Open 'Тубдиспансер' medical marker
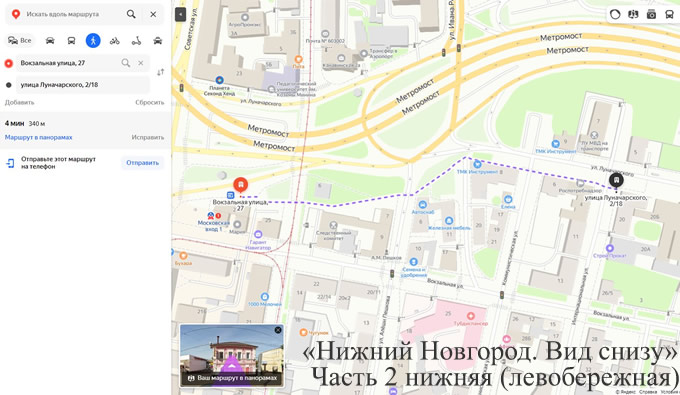680x395 pixels. [x=471, y=316]
